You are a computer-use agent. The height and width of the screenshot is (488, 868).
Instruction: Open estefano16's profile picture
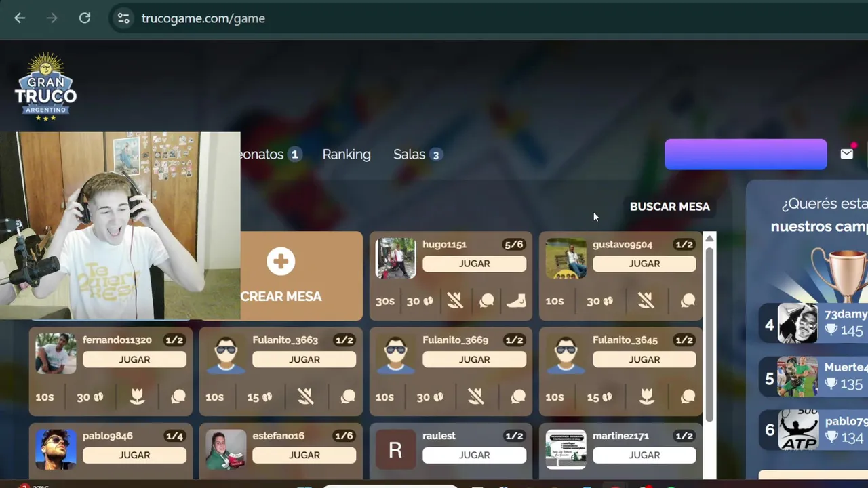tap(226, 449)
